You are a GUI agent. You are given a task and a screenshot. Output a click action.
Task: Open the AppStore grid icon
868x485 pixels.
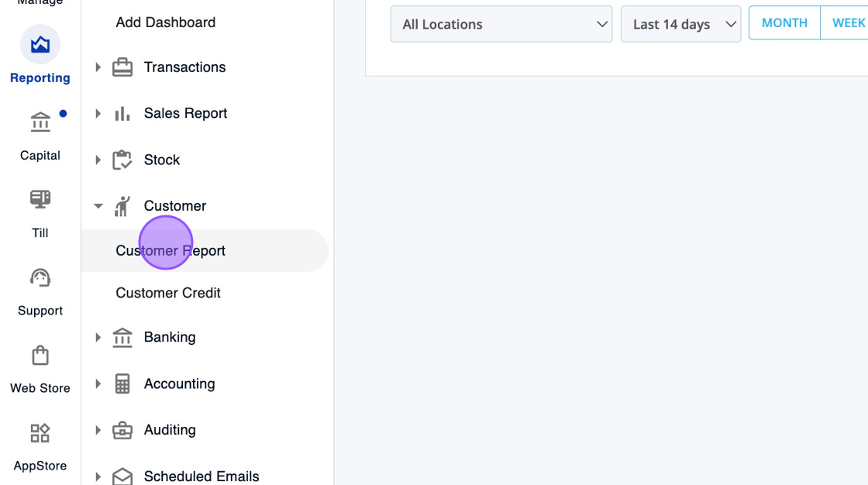pyautogui.click(x=40, y=433)
